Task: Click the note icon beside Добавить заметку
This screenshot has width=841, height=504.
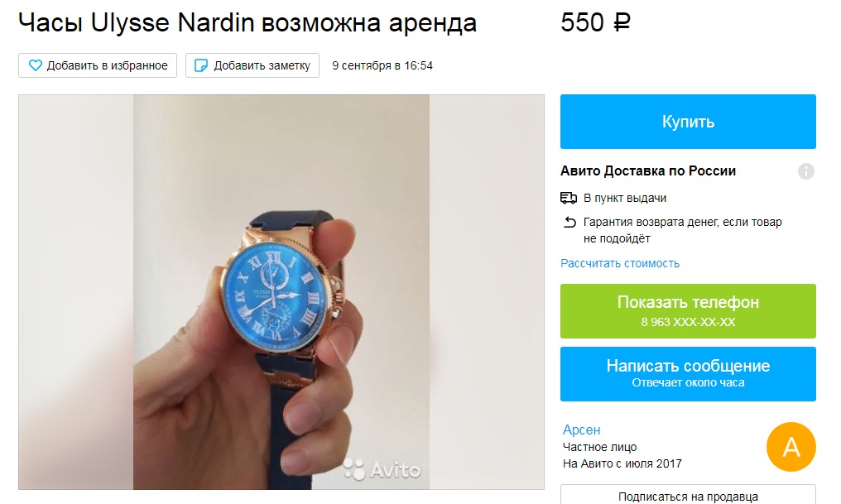Action: point(200,65)
